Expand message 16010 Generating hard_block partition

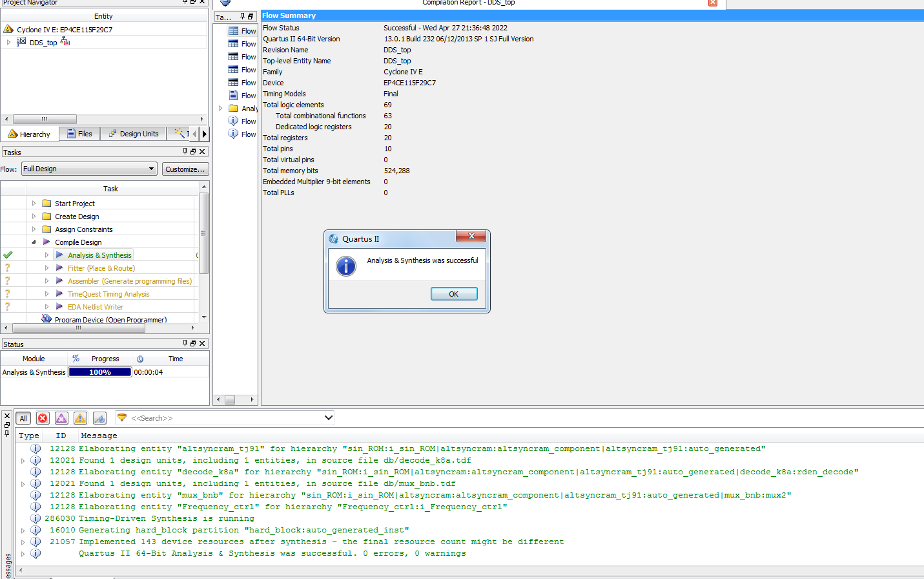23,531
